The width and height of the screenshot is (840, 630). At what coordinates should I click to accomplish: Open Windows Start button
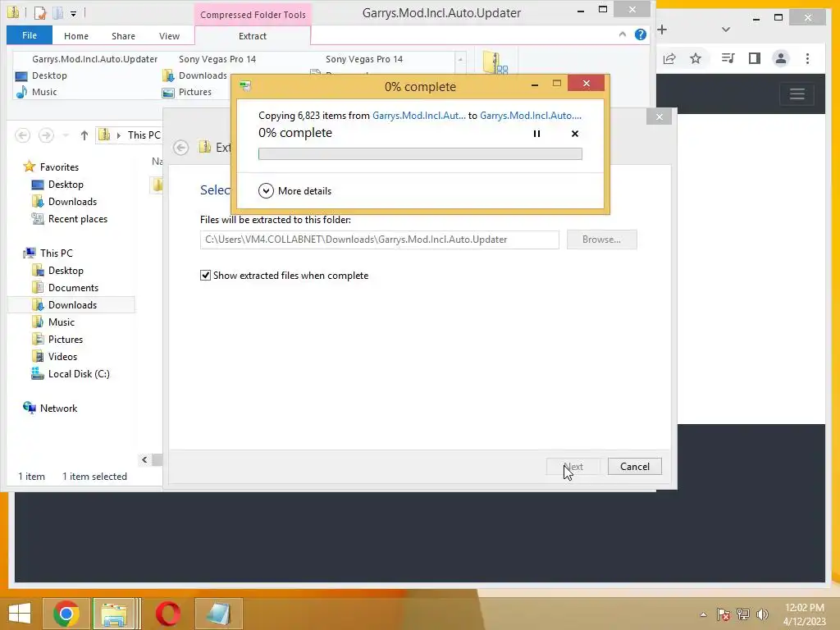(20, 614)
